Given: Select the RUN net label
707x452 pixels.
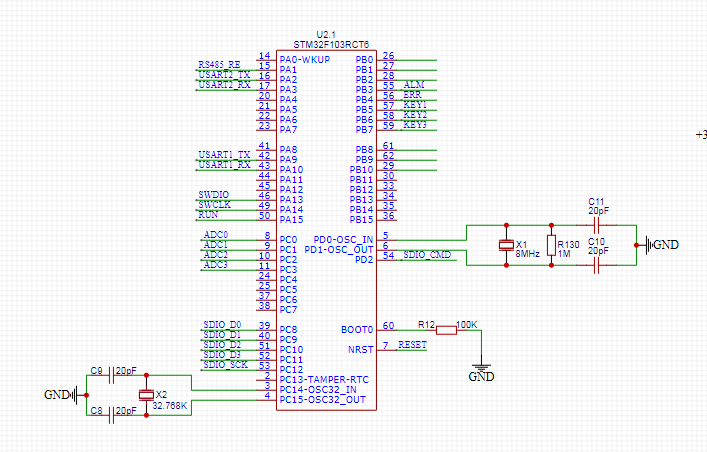Looking at the screenshot, I should (208, 215).
